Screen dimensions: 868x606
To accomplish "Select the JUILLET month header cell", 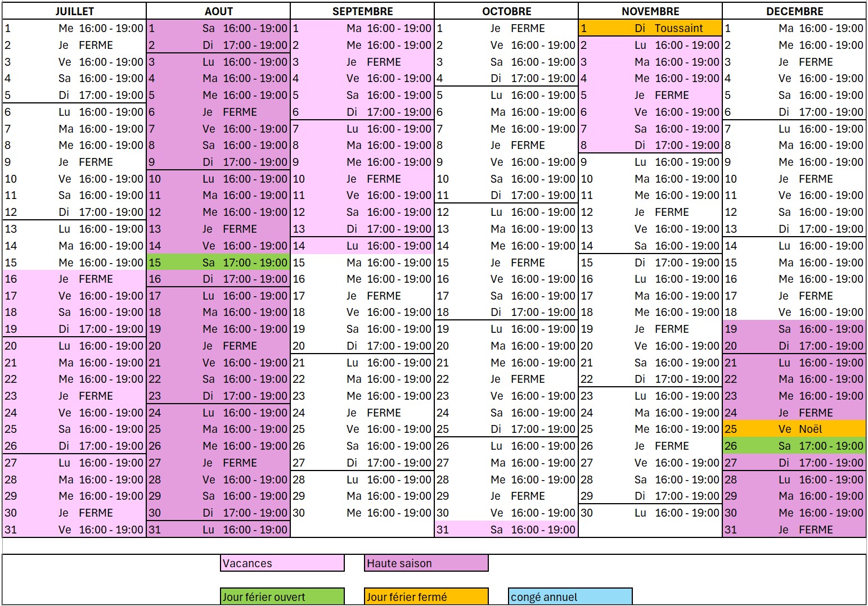I will tap(74, 11).
